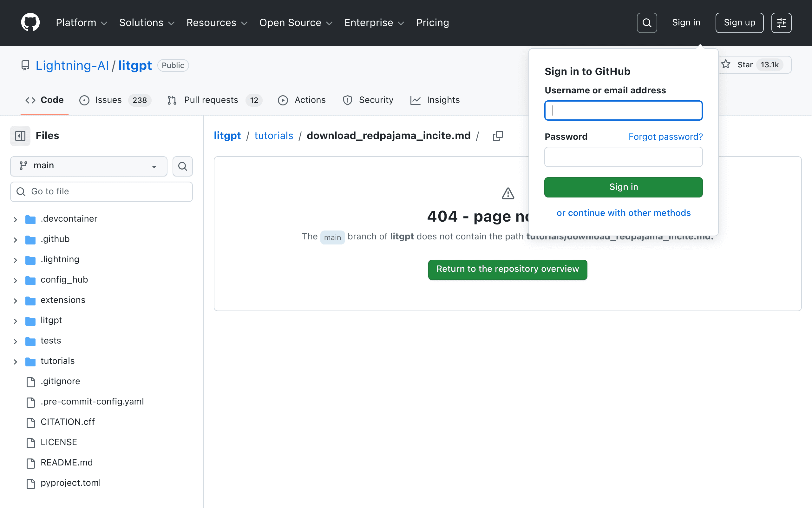Click the .devcontainer folder icon
812x508 pixels.
[30, 219]
